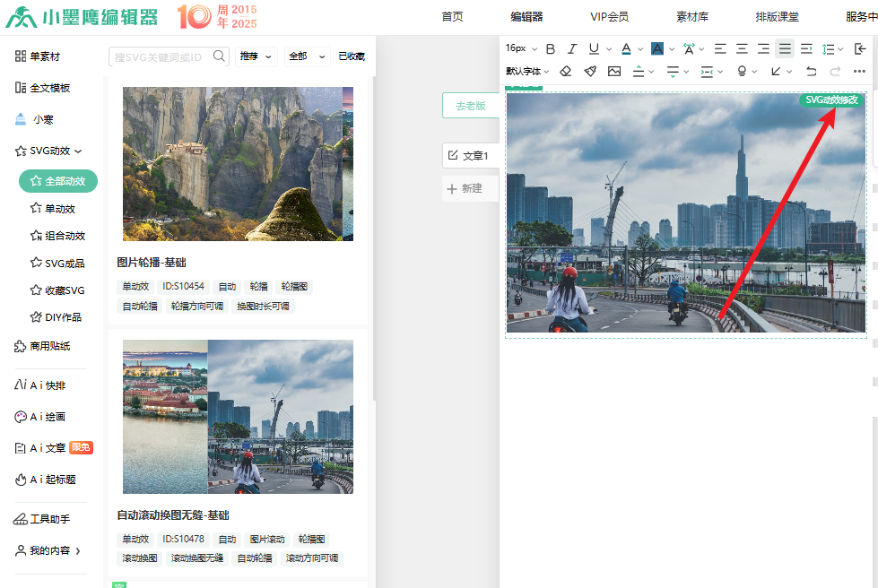
Task: Click the undo arrow icon
Action: point(812,71)
